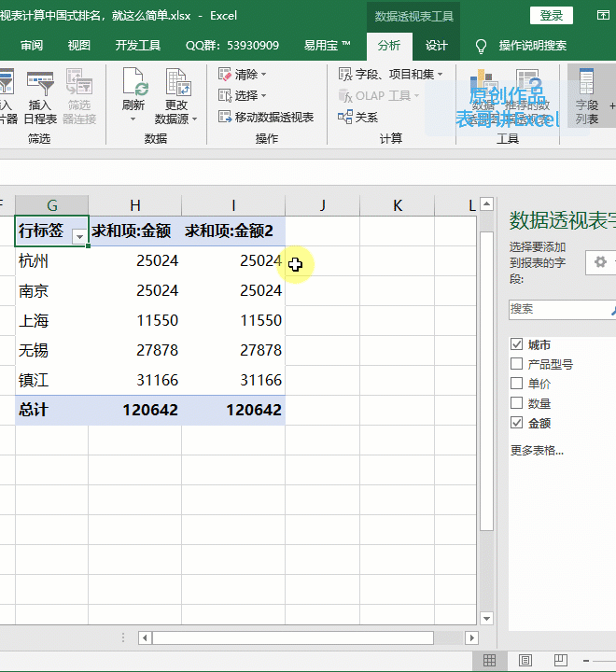
Task: Click the ribbon display options icon
Action: point(603,16)
